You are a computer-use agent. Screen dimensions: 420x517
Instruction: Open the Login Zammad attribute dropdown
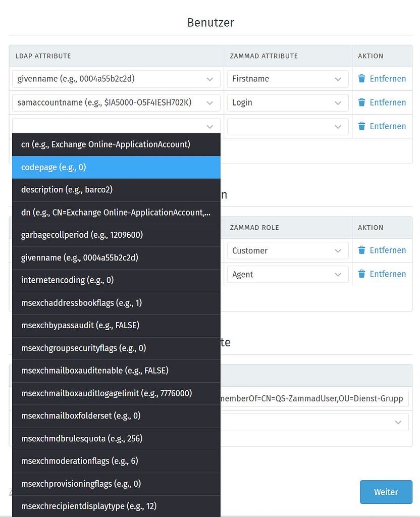tap(287, 102)
